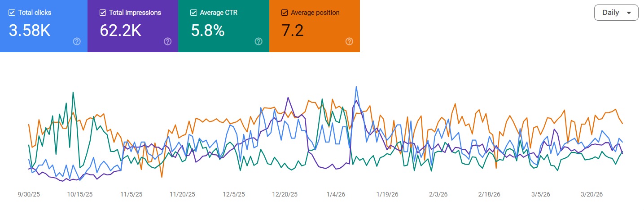
Task: Open help for Total clicks metric
Action: click(77, 41)
